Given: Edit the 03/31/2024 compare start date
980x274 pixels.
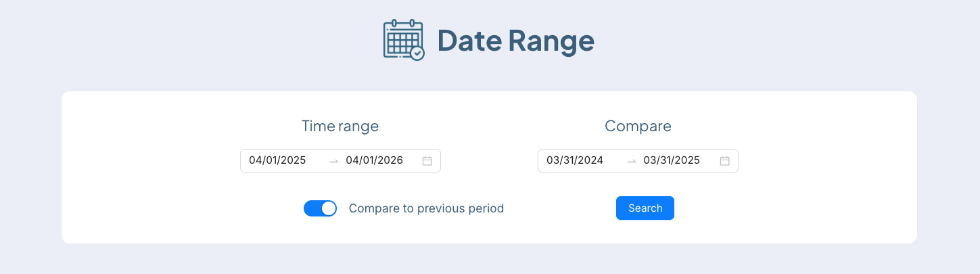Looking at the screenshot, I should tap(575, 160).
